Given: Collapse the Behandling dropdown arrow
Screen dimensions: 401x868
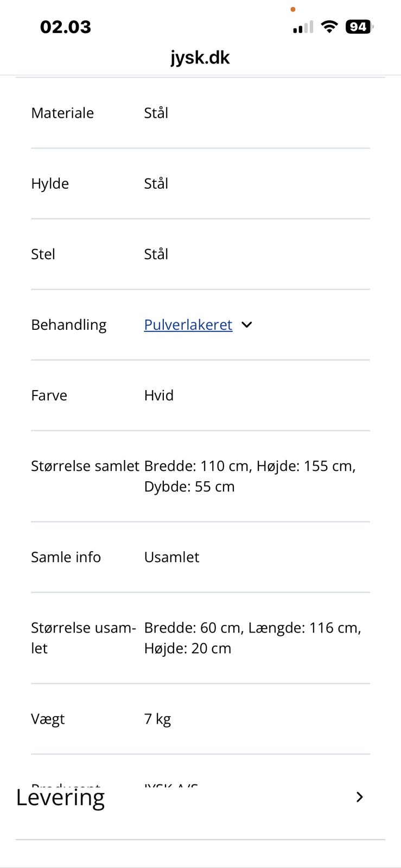Looking at the screenshot, I should coord(247,324).
